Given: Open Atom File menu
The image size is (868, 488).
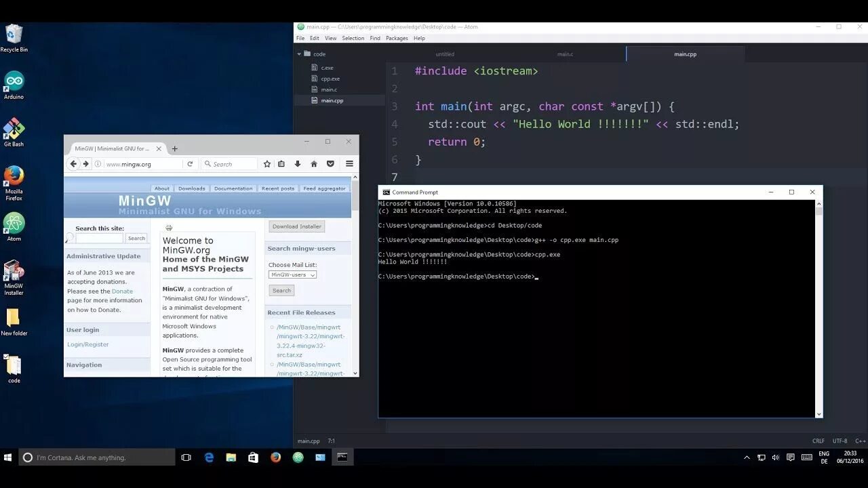Looking at the screenshot, I should [x=300, y=38].
